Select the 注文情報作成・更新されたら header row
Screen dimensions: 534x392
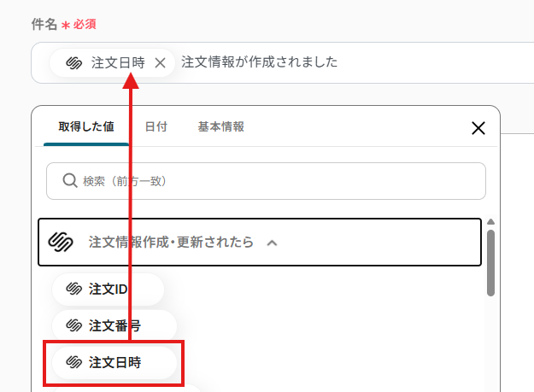(260, 242)
